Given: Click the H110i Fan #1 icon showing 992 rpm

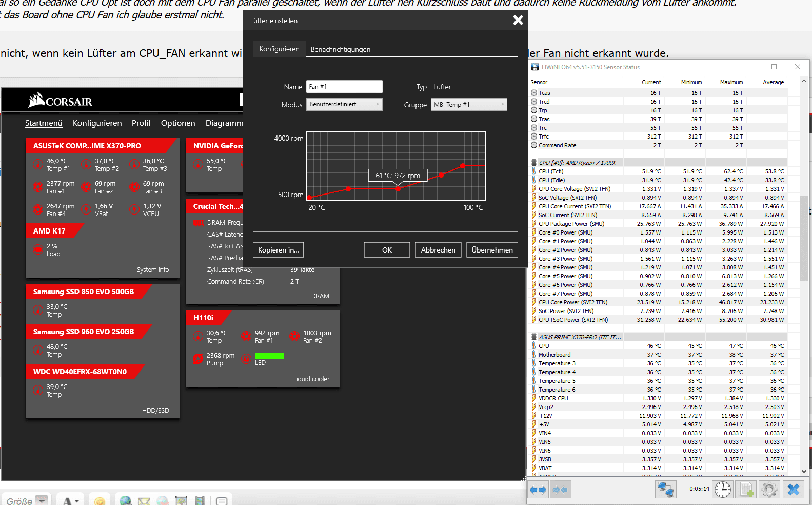Looking at the screenshot, I should point(246,336).
